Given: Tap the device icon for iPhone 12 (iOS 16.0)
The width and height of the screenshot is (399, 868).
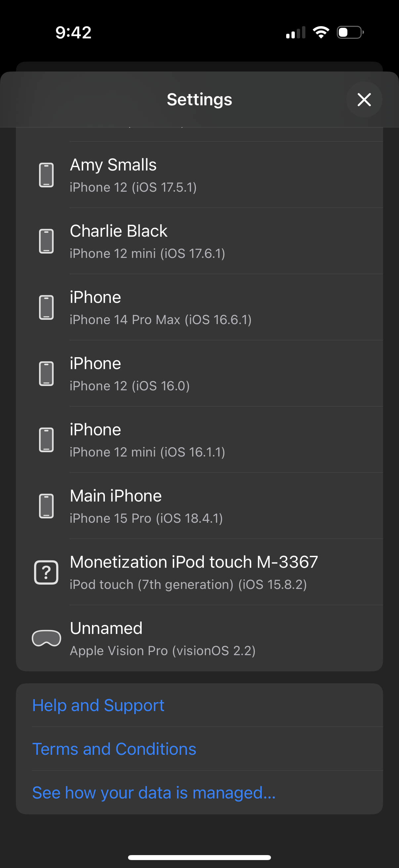Looking at the screenshot, I should 46,373.
